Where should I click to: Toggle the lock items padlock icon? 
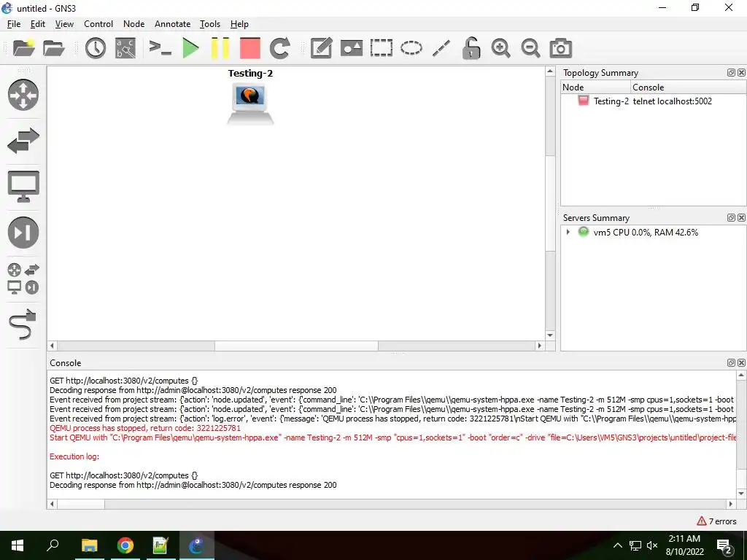coord(471,48)
